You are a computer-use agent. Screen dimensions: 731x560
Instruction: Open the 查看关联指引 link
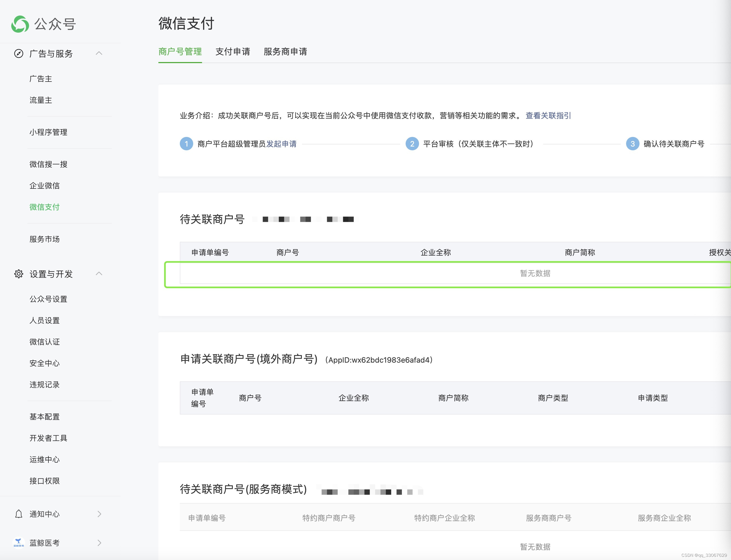548,116
